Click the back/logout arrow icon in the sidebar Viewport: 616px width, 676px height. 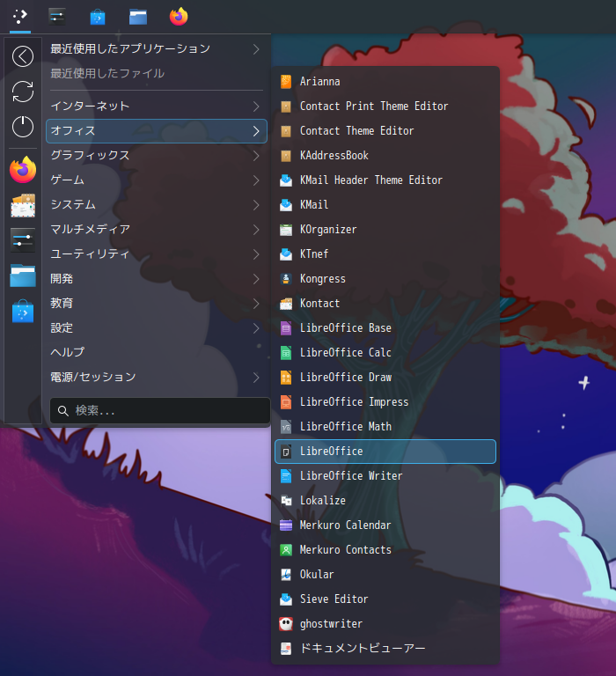[x=23, y=56]
